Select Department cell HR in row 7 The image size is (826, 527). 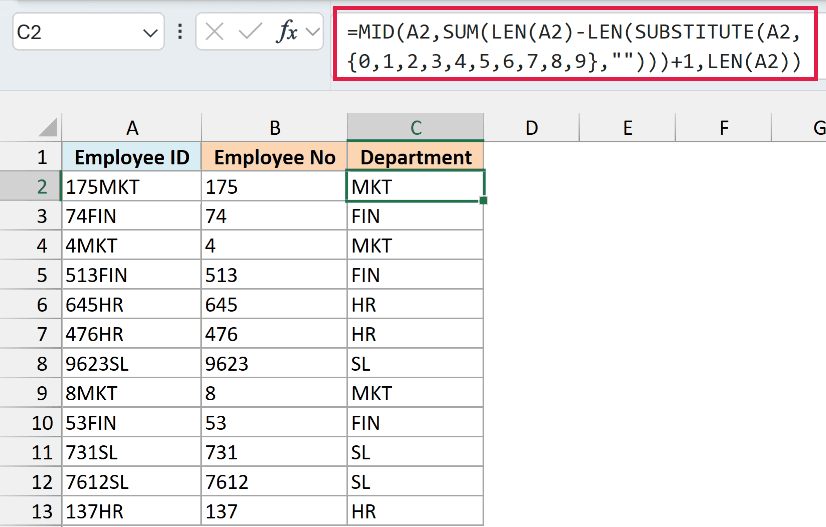pos(416,334)
